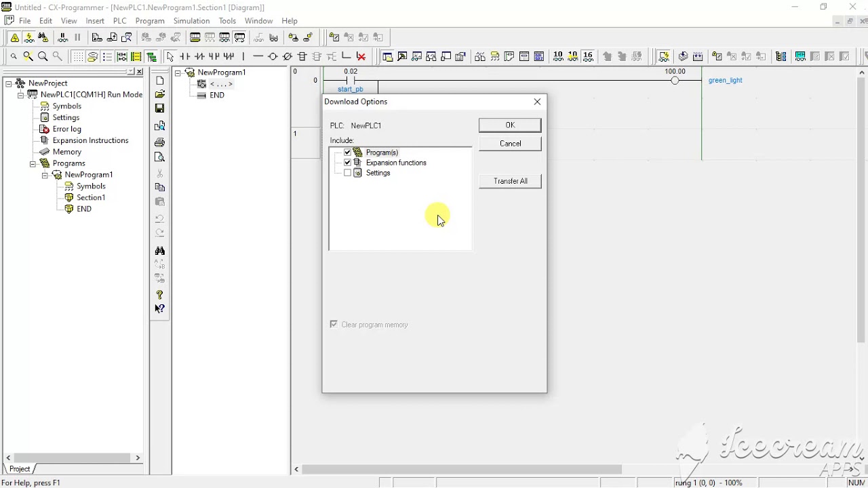
Task: Select the New Closed Coil tool
Action: point(288,57)
